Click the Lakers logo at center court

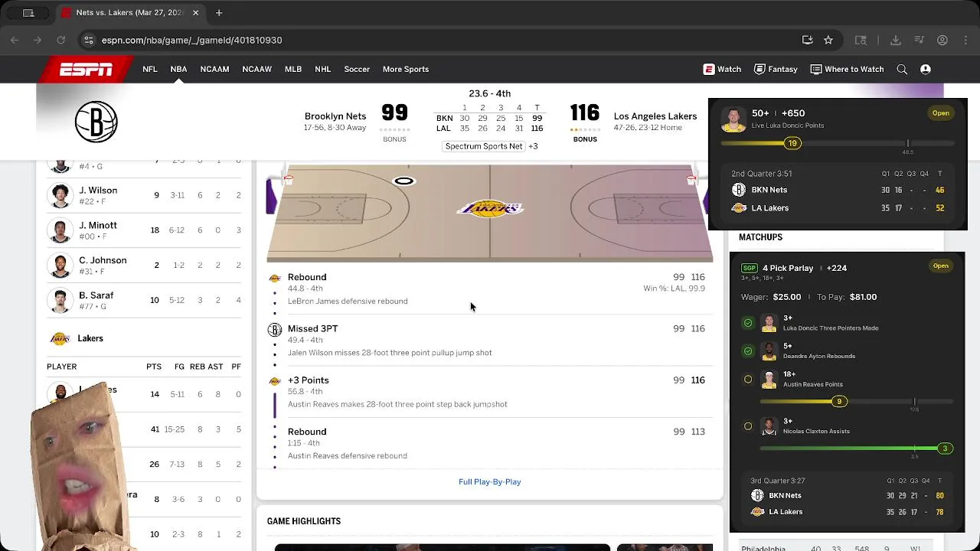point(490,207)
